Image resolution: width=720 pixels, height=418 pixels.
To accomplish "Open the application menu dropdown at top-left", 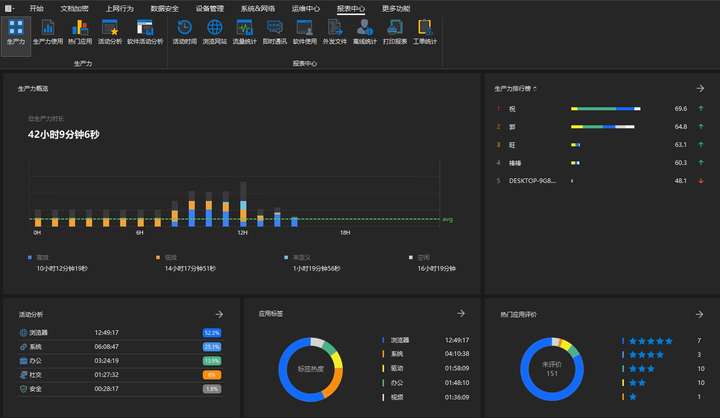I will 9,8.
